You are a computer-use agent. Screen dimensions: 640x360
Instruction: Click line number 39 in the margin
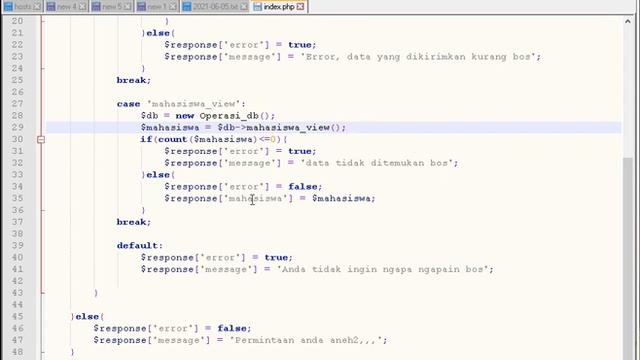point(17,246)
